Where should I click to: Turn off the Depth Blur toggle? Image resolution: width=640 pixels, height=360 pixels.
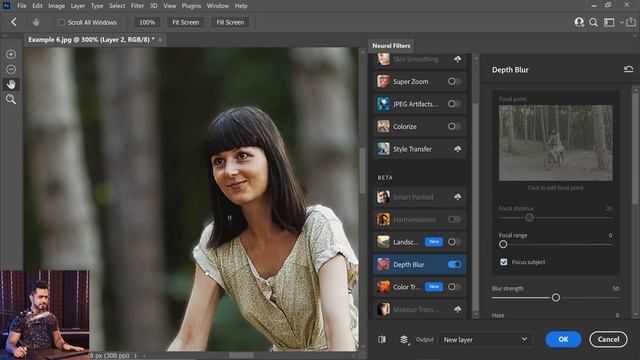(454, 264)
